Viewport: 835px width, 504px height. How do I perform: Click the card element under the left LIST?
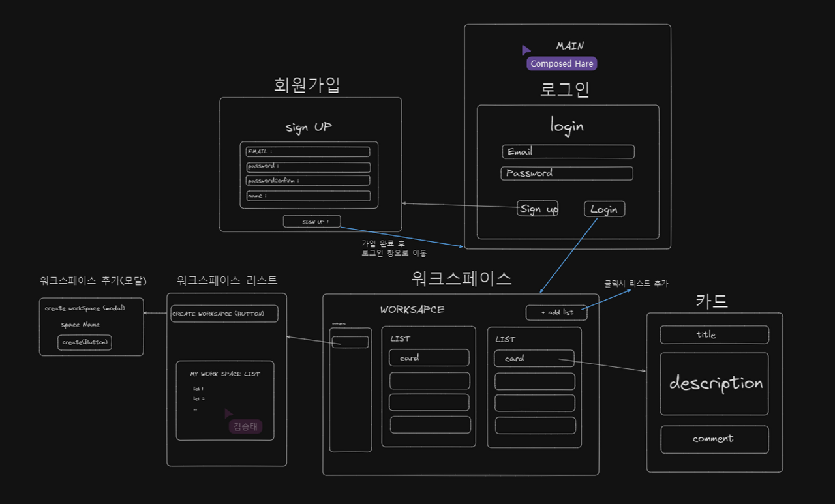pos(429,357)
